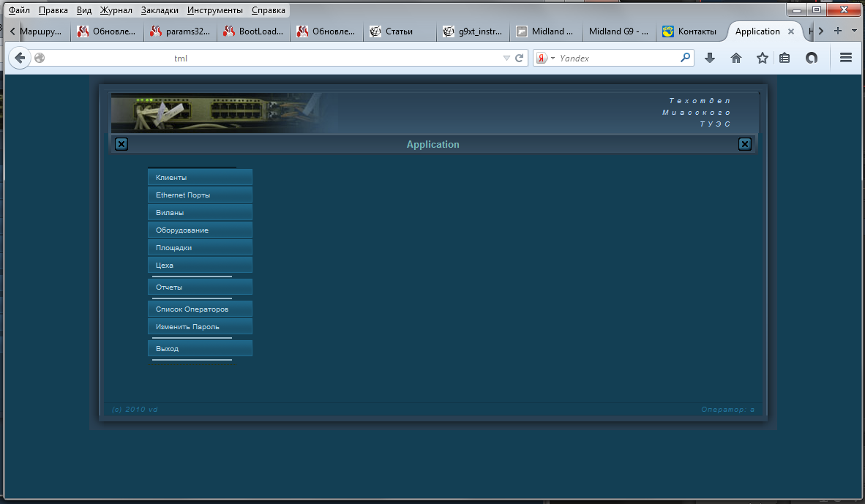Select Ethernet Порты in side menu
The height and width of the screenshot is (504, 865).
click(200, 195)
